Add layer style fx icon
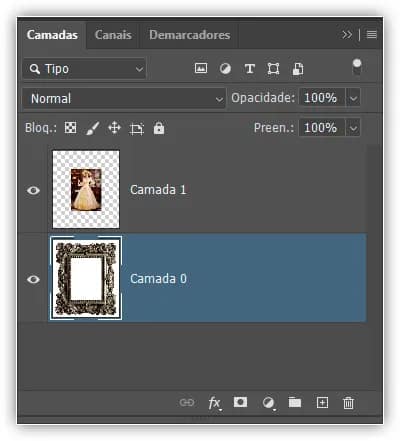This screenshot has height=441, width=400. [x=214, y=403]
